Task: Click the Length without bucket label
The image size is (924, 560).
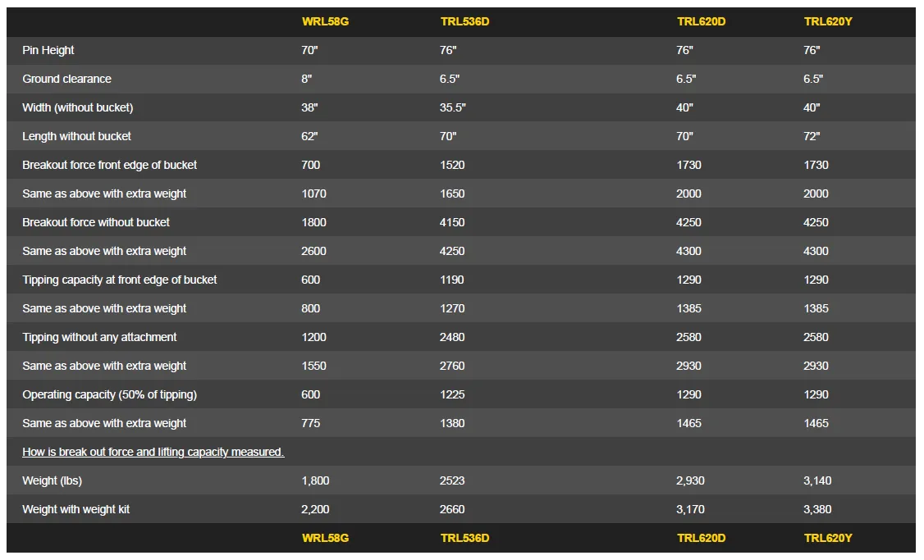Action: pyautogui.click(x=76, y=137)
